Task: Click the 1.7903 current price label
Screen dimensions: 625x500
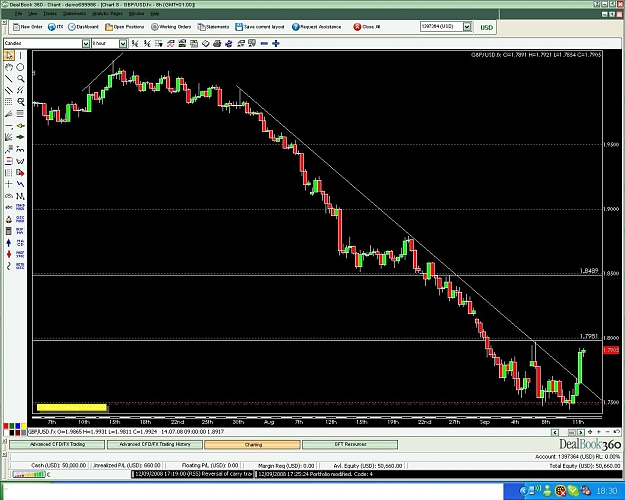Action: (611, 350)
